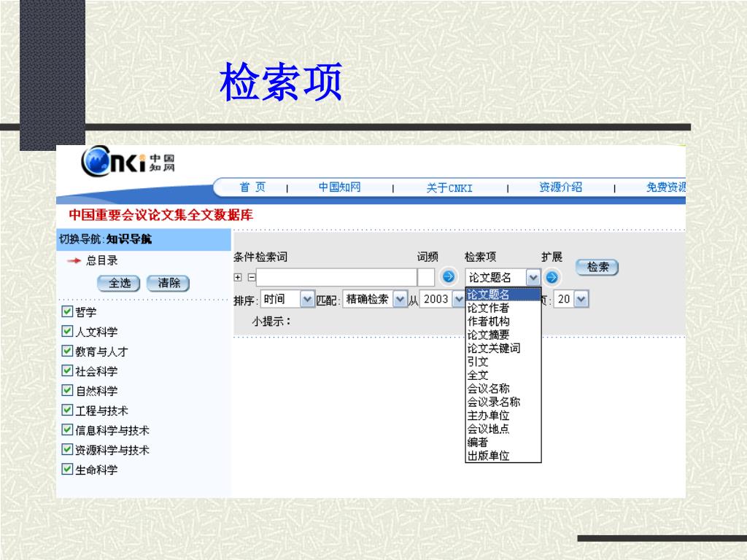This screenshot has width=747, height=560.
Task: Click the 清除 button
Action: pos(169,284)
